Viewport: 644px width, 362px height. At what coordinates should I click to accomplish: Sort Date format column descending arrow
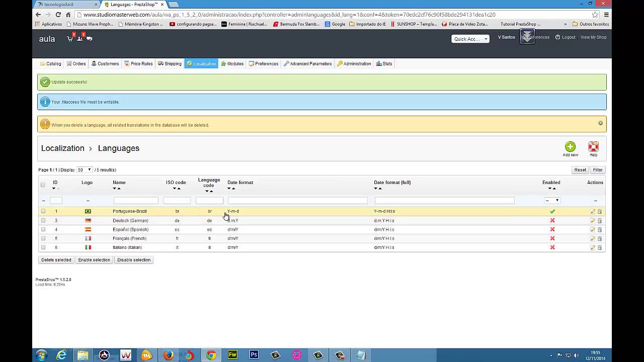point(229,189)
